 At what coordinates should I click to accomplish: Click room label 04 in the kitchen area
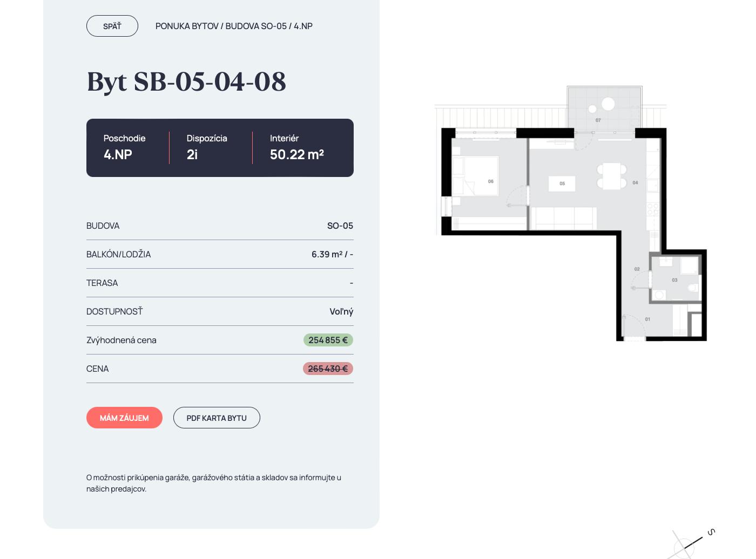coord(635,183)
